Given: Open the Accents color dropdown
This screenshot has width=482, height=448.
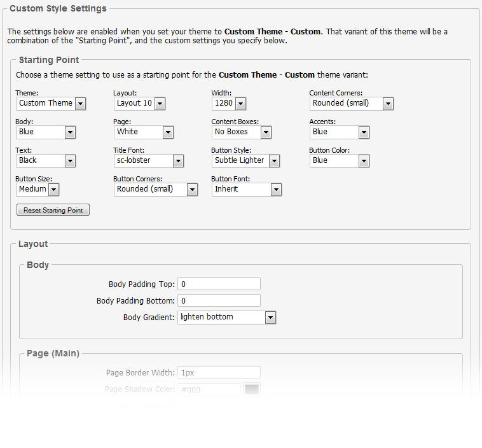Looking at the screenshot, I should [340, 132].
